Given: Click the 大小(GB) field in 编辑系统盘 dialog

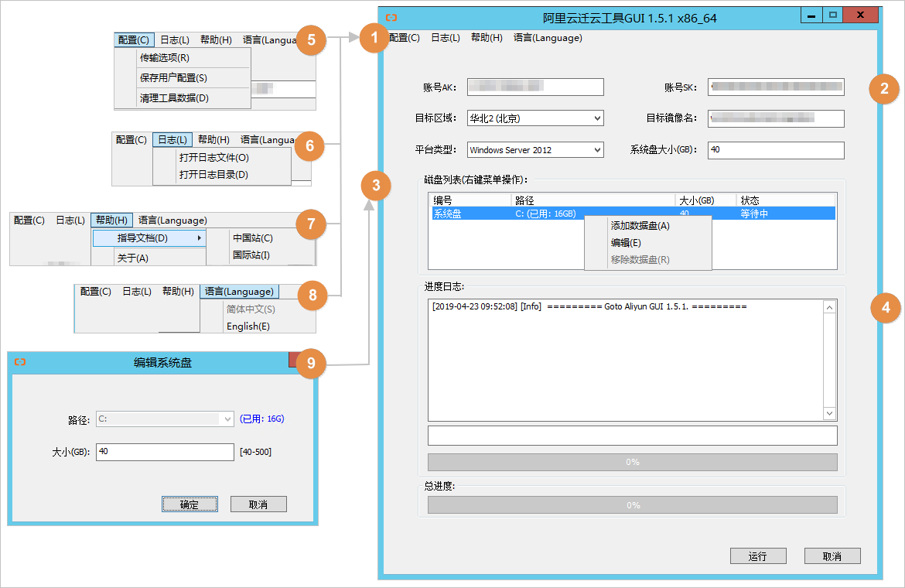Looking at the screenshot, I should tap(165, 452).
